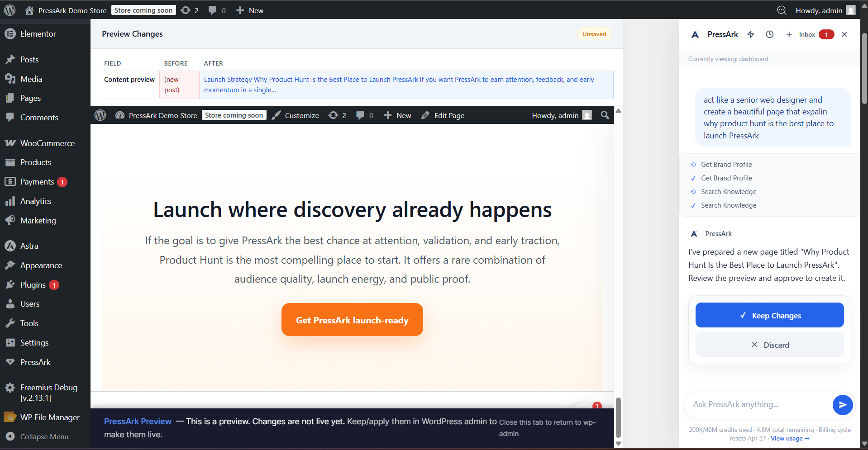Click the WordPress logo in preview admin bar
Image resolution: width=868 pixels, height=450 pixels.
[x=100, y=115]
